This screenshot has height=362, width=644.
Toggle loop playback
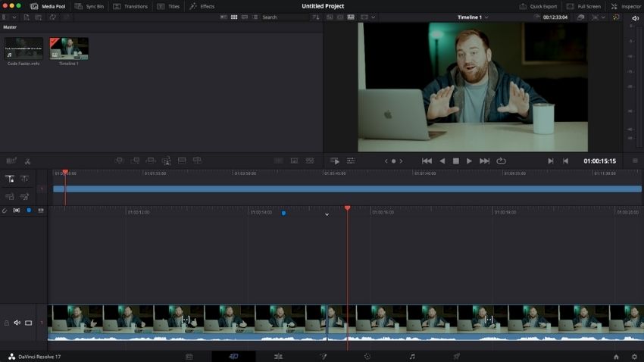501,161
